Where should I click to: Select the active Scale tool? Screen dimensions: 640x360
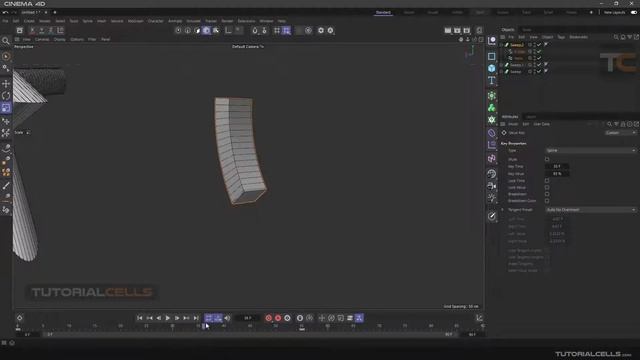[x=6, y=108]
